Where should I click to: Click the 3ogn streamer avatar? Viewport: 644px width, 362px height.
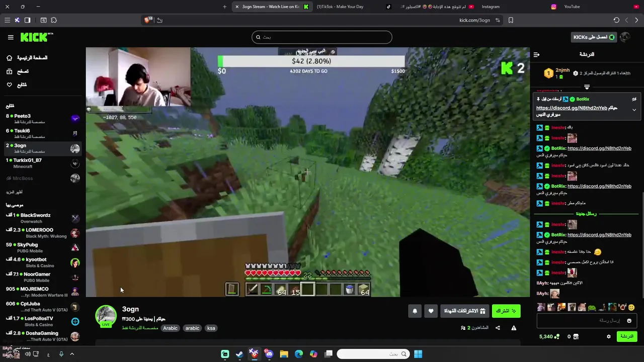pos(106,316)
